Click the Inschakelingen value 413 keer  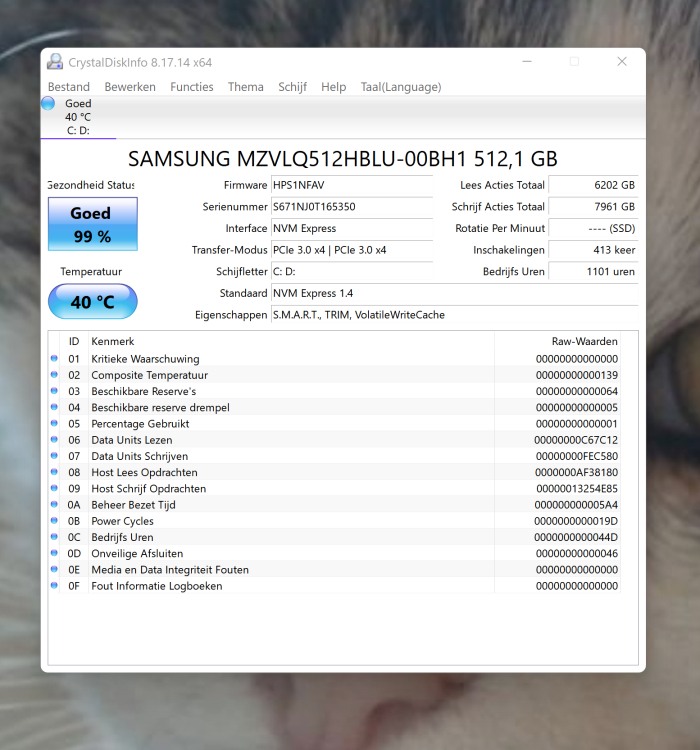click(x=593, y=250)
